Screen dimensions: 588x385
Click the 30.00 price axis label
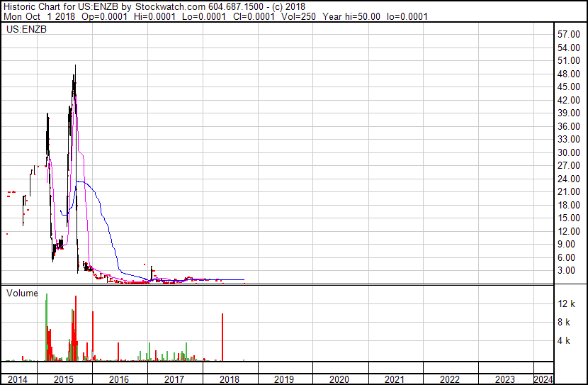point(569,152)
